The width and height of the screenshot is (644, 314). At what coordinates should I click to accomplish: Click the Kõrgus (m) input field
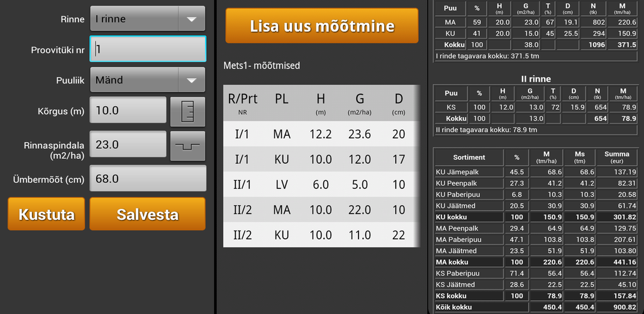(x=128, y=111)
